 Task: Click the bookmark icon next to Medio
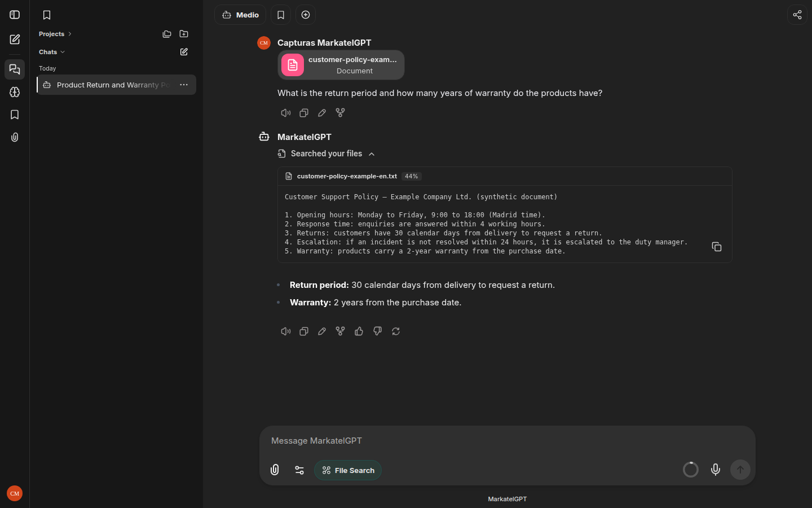pyautogui.click(x=281, y=15)
